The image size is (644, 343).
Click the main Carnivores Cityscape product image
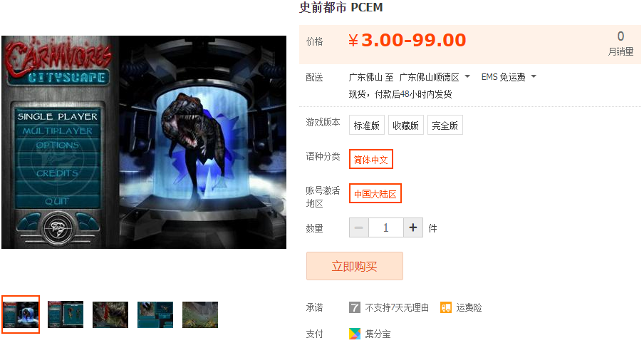(x=144, y=142)
